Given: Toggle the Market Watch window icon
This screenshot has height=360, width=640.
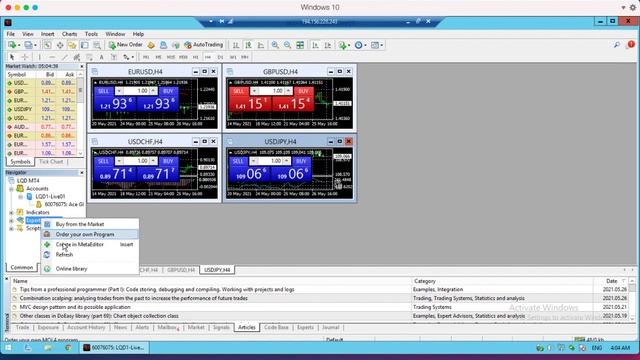Looking at the screenshot, I should click(x=47, y=45).
